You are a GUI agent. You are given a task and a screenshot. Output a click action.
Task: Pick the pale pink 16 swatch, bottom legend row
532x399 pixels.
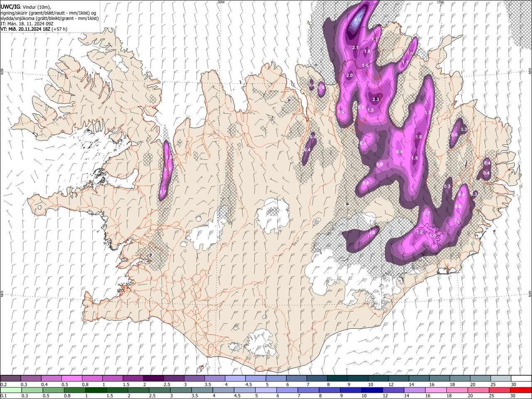(436, 390)
